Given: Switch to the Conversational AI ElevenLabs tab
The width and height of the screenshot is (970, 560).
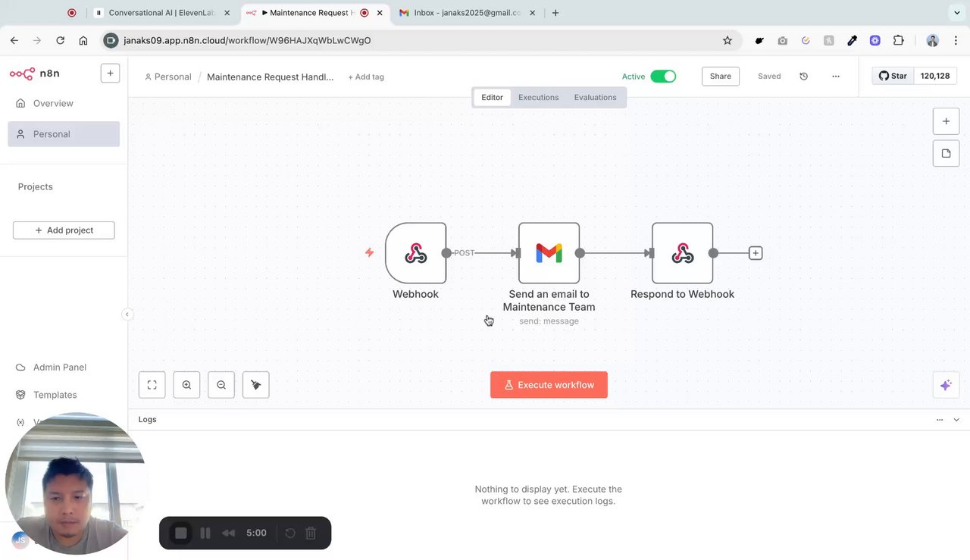Looking at the screenshot, I should pyautogui.click(x=163, y=13).
